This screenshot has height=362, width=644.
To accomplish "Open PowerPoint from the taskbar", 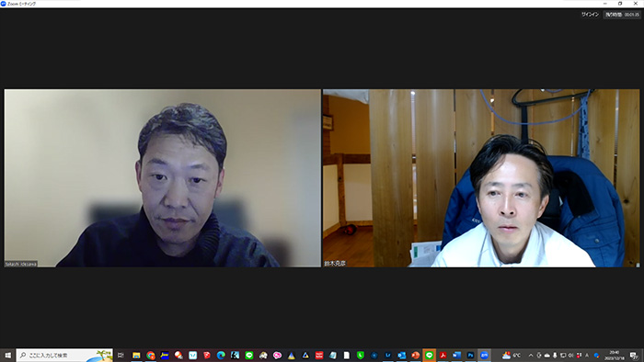I will [x=415, y=355].
